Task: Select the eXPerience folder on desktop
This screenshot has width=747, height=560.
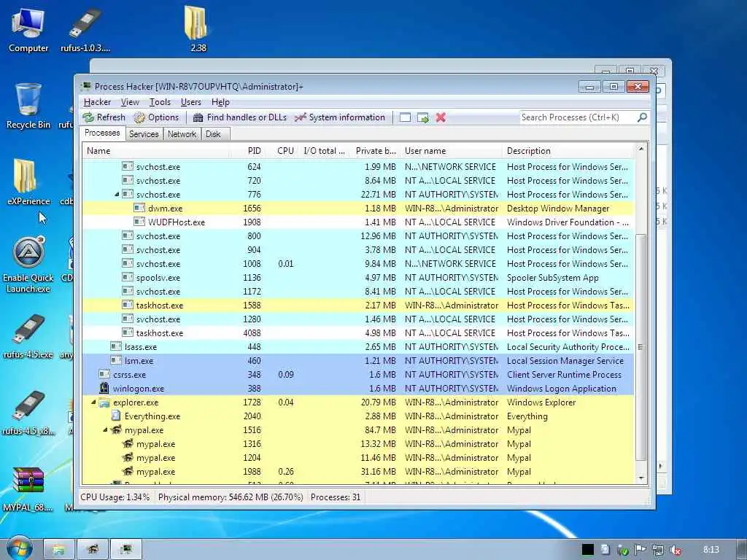Action: click(x=28, y=182)
